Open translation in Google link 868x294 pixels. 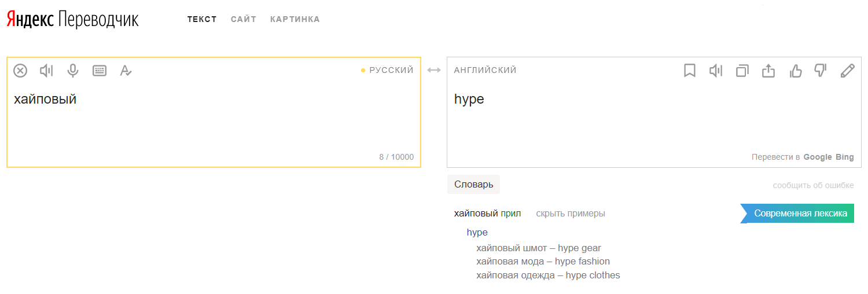[818, 157]
